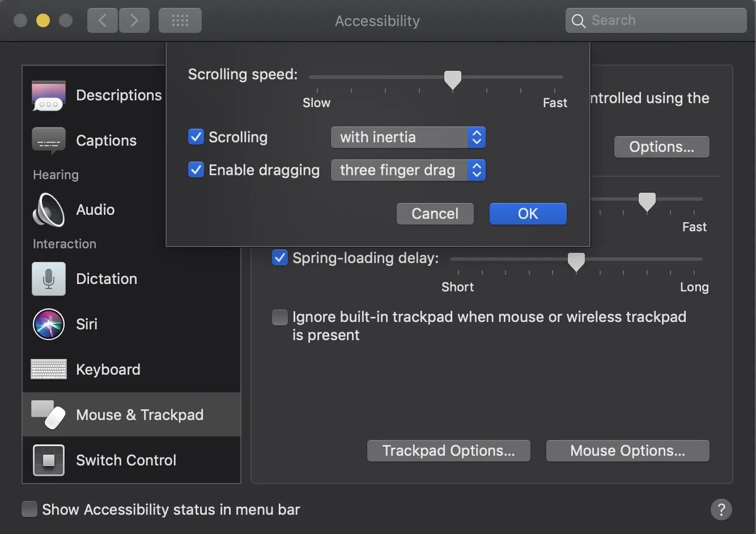Disable the Scrolling checkbox

pyautogui.click(x=196, y=137)
